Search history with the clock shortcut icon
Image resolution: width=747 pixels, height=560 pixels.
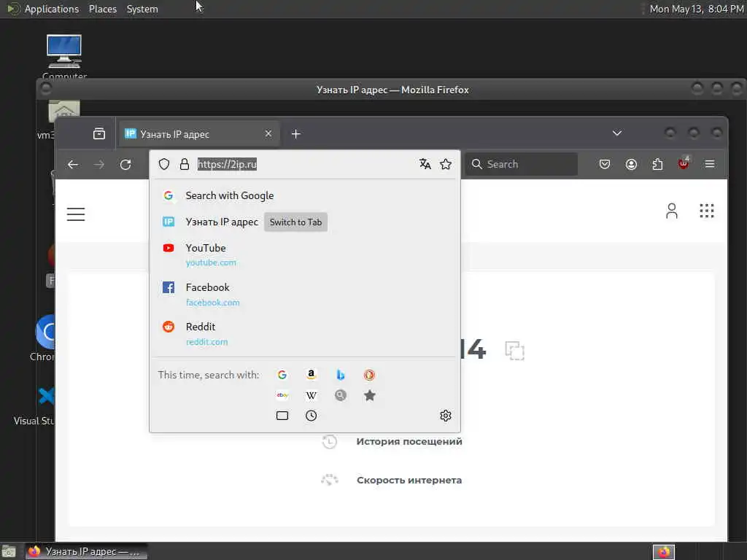[311, 416]
